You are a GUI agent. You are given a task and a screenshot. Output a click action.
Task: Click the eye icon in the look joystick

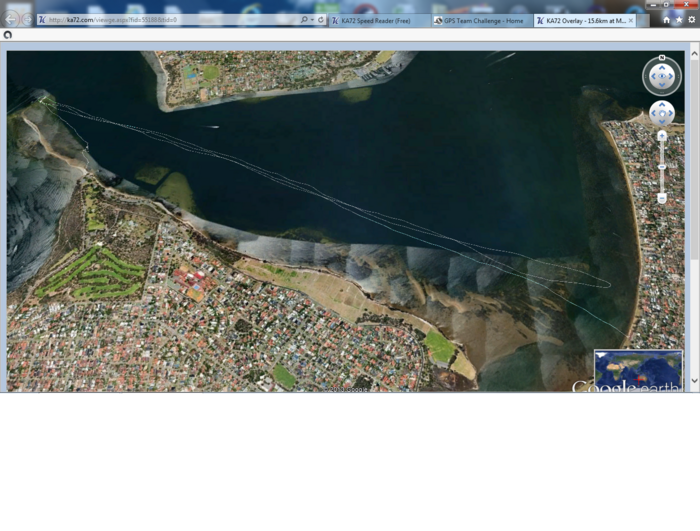662,76
